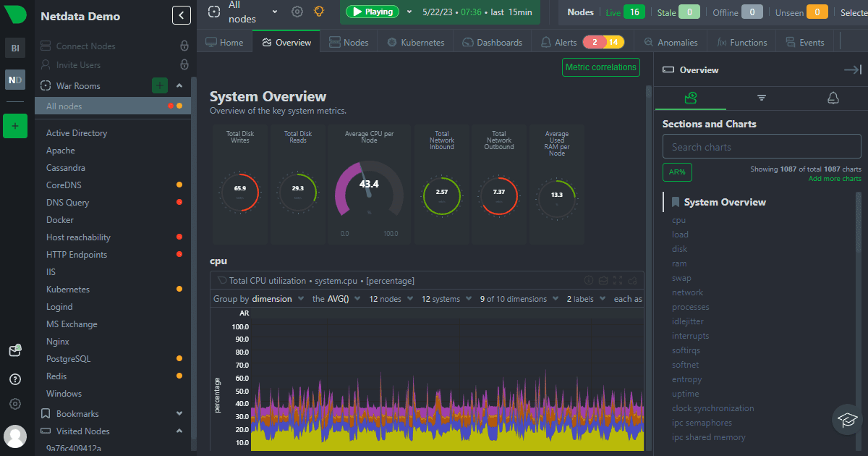
Task: Toggle the Playing button to pause
Action: click(x=373, y=12)
